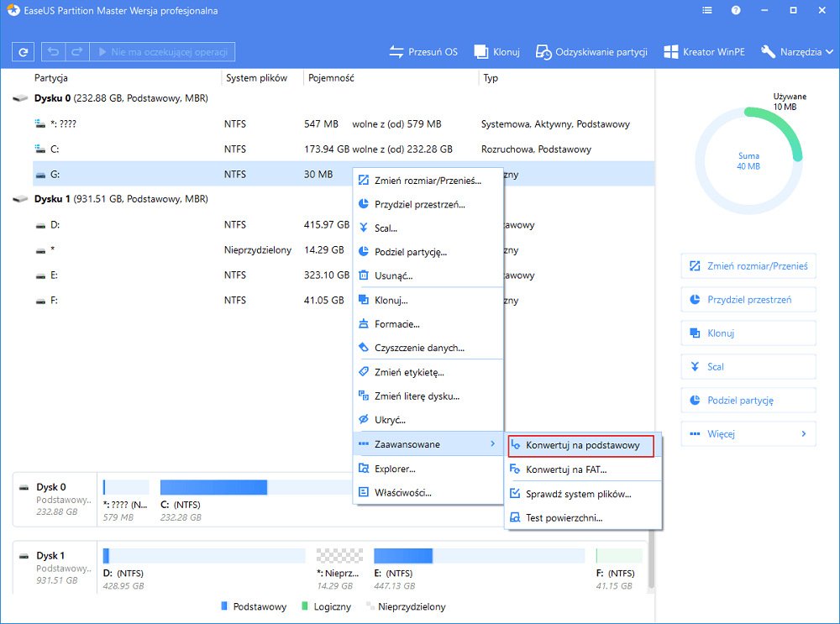Select the C: partition row
The image size is (840, 624).
point(344,149)
